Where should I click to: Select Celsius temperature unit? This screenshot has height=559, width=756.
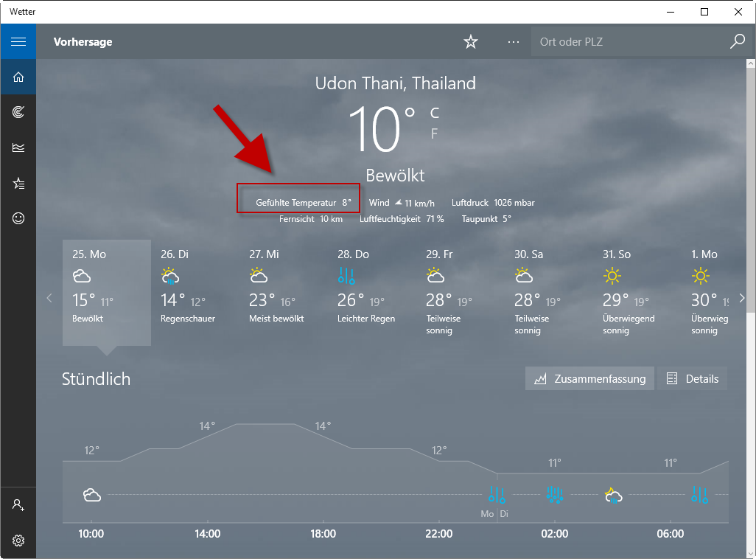point(435,113)
